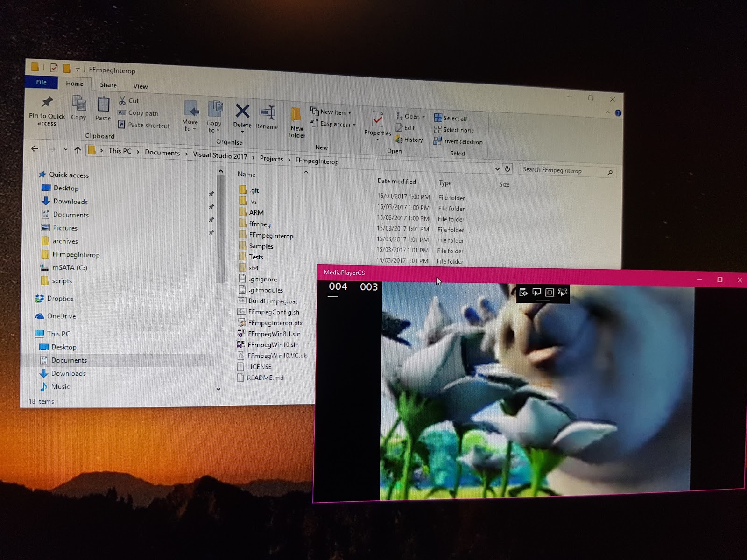Sort by the Name column header
The height and width of the screenshot is (560, 747).
pyautogui.click(x=247, y=174)
